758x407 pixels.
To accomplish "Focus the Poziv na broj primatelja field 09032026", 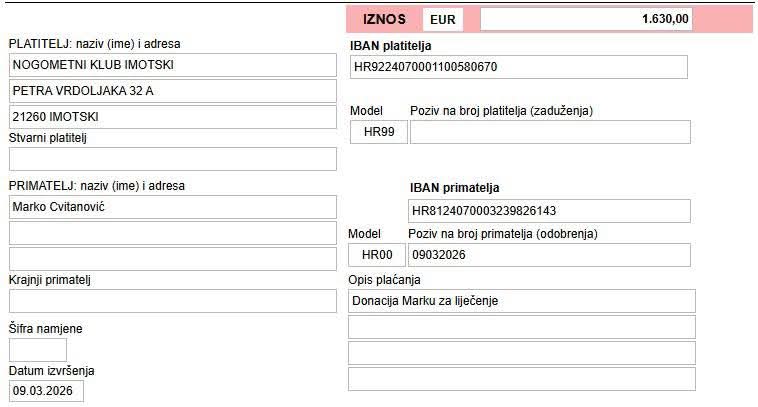I will pos(549,255).
